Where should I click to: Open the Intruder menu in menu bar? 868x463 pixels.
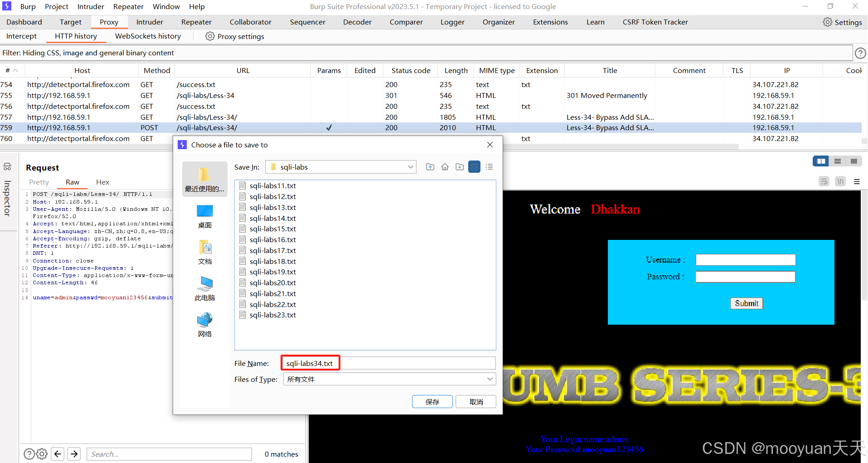[91, 6]
